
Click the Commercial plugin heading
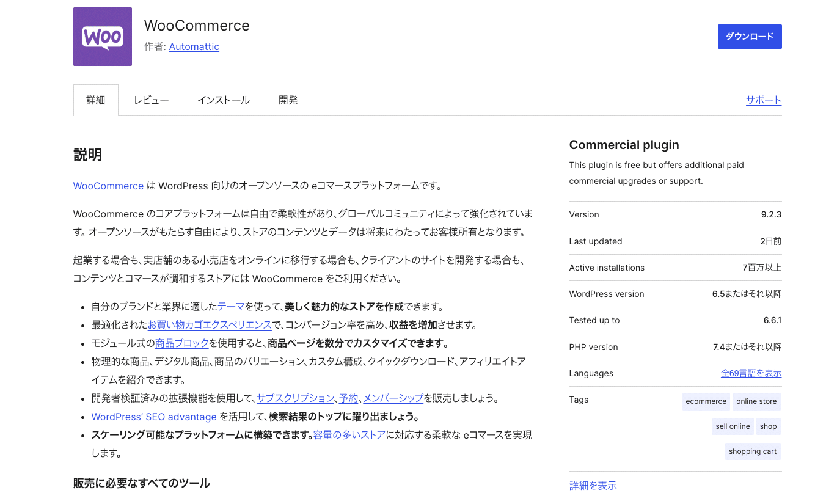pos(624,145)
